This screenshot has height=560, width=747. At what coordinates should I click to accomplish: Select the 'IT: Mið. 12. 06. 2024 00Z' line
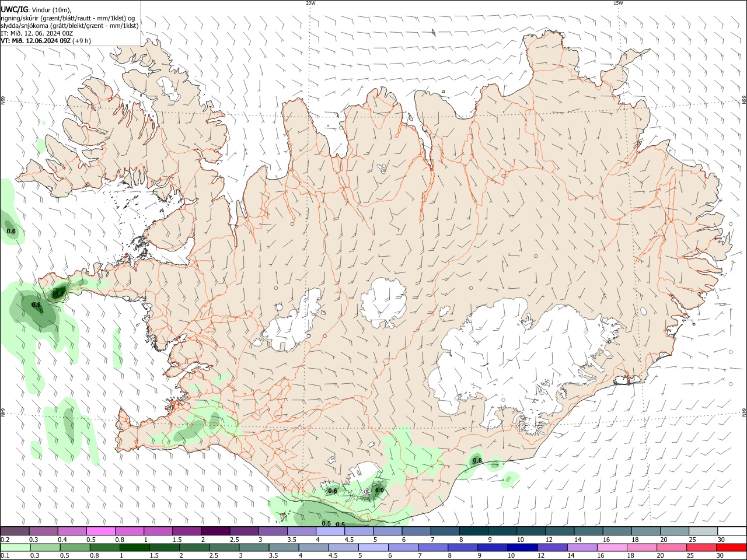[x=37, y=33]
